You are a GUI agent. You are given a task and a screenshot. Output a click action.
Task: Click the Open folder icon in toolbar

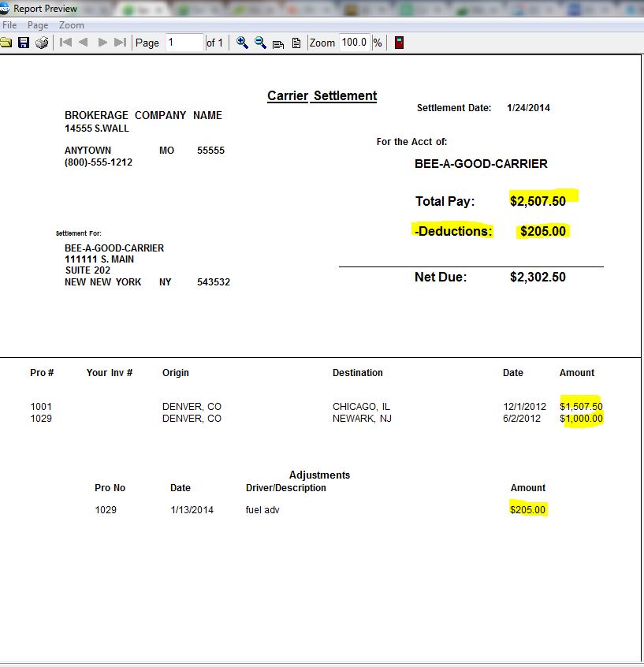(x=6, y=43)
